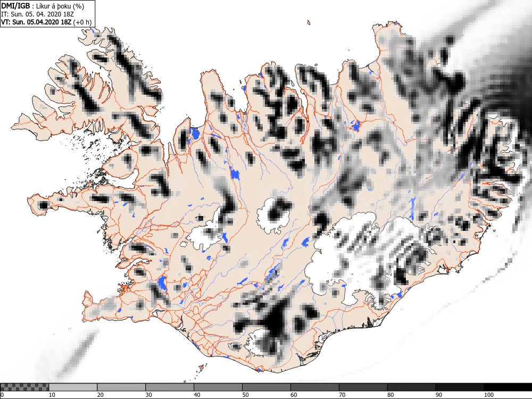The height and width of the screenshot is (399, 532).
Task: Click the legend label '30'
Action: coord(148,395)
